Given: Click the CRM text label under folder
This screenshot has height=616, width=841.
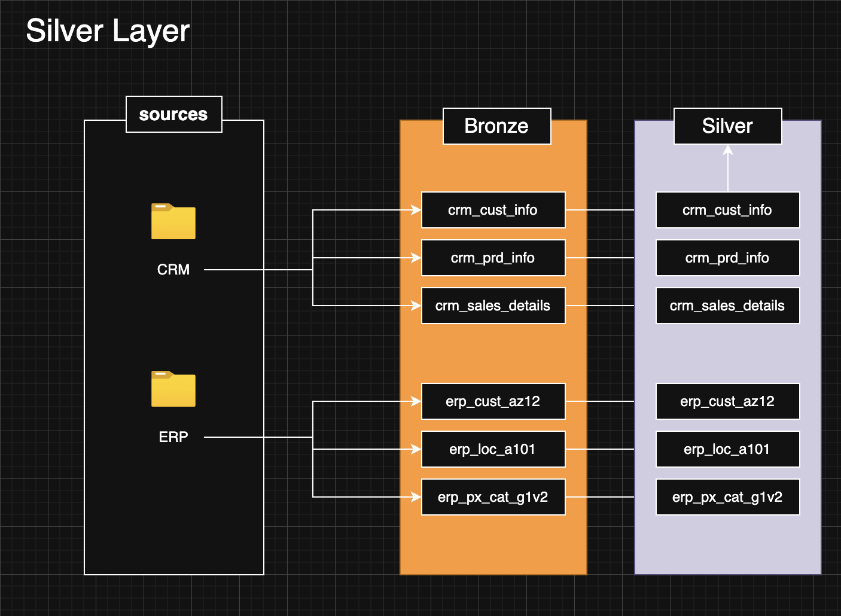Looking at the screenshot, I should pyautogui.click(x=173, y=270).
